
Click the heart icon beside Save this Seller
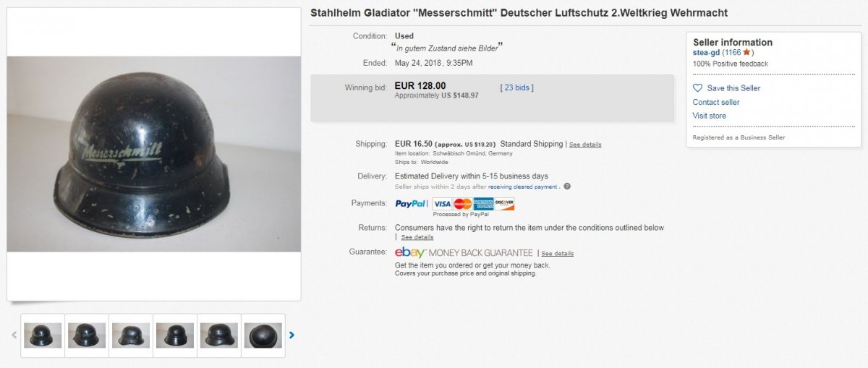point(697,88)
